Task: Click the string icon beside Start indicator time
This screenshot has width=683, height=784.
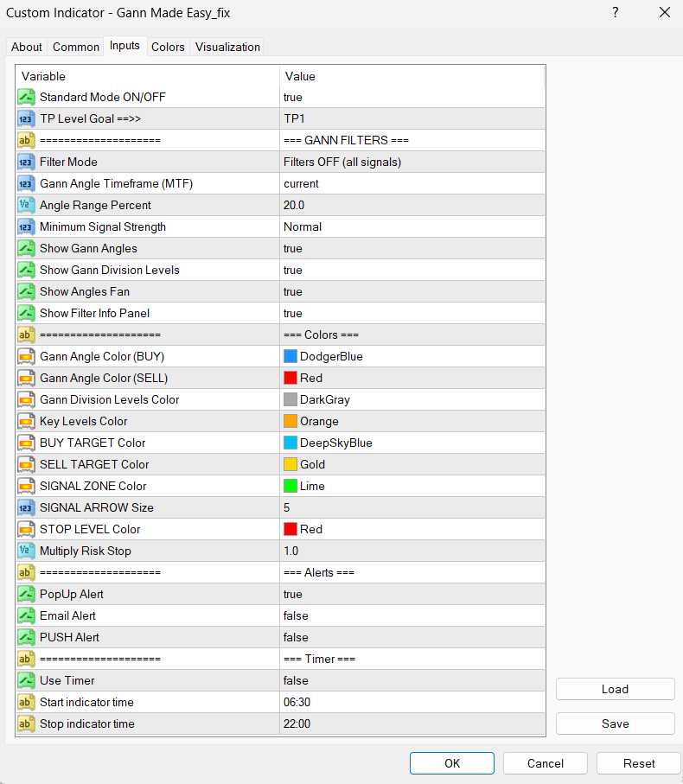Action: 26,702
